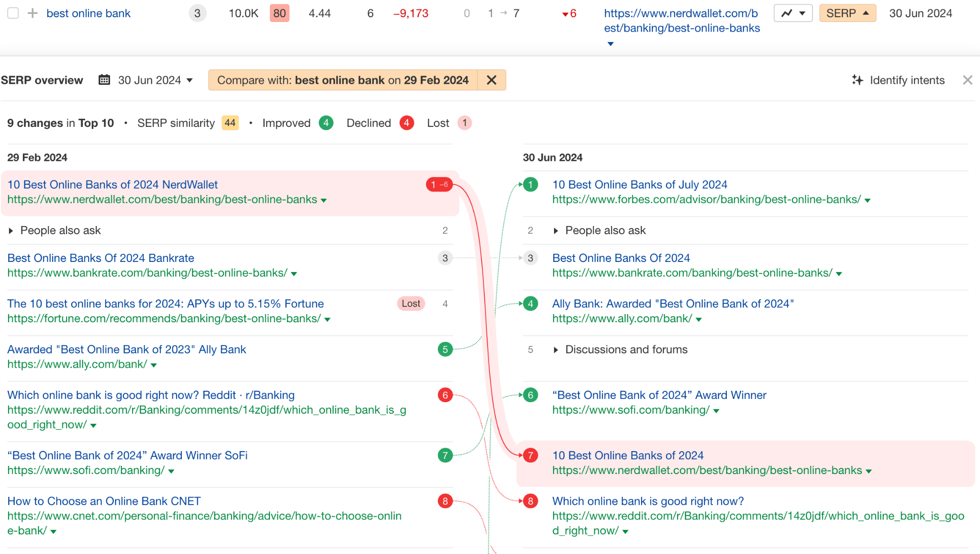
Task: Expand cnet.com URL dropdown arrow
Action: (x=54, y=531)
